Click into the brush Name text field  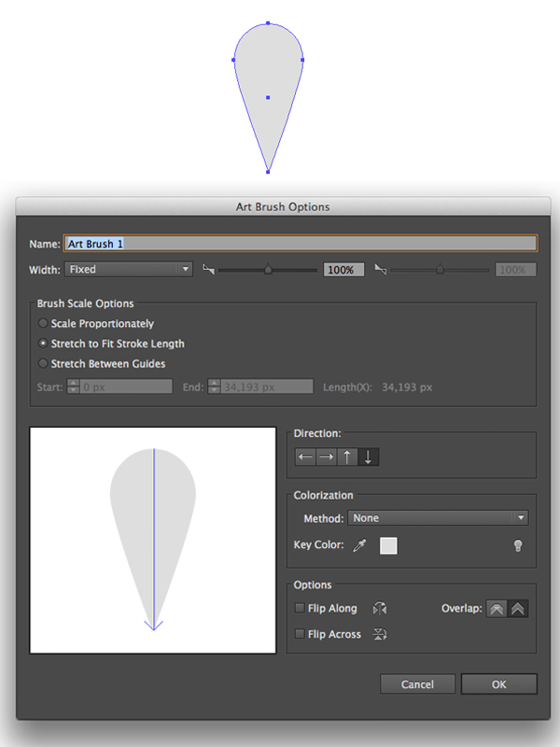[300, 244]
